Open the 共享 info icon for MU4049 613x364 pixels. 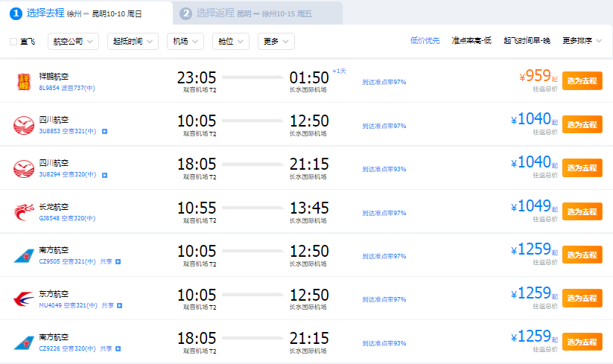click(x=120, y=305)
